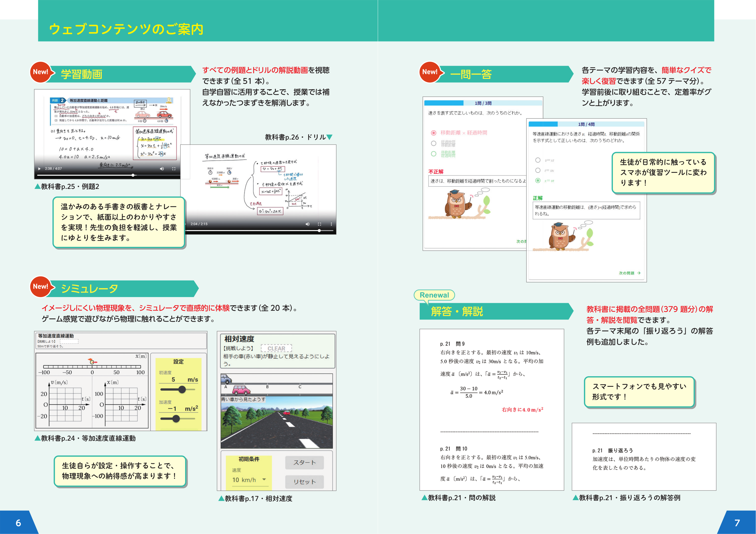
Task: Open the three-dot menu on ドリル video
Action: pyautogui.click(x=331, y=224)
